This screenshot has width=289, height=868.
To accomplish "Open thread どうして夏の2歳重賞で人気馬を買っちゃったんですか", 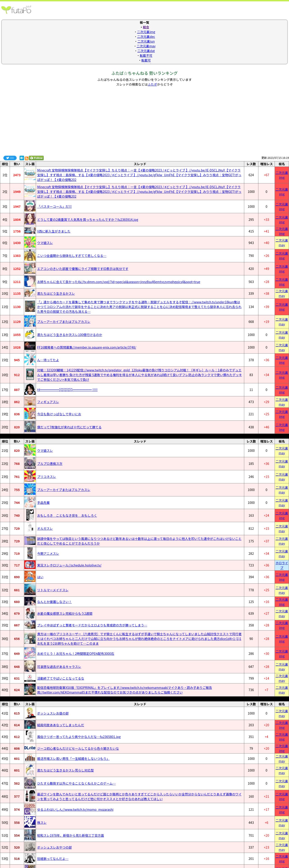I will pos(88,220).
